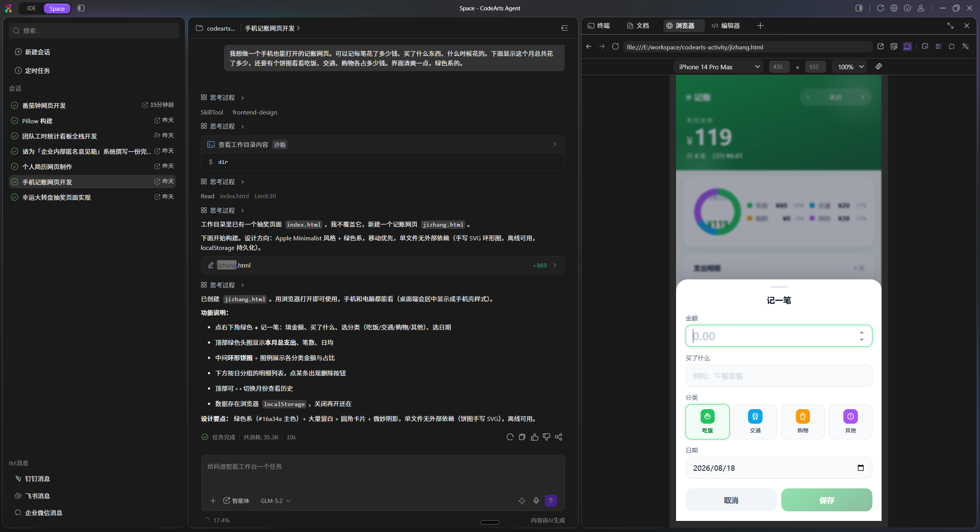Click the sparkle enhance prompt icon
This screenshot has height=532, width=980.
click(x=522, y=501)
